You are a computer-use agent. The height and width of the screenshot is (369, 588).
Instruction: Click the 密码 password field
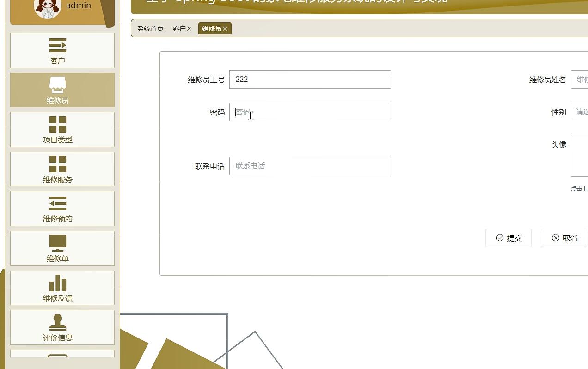pos(310,112)
